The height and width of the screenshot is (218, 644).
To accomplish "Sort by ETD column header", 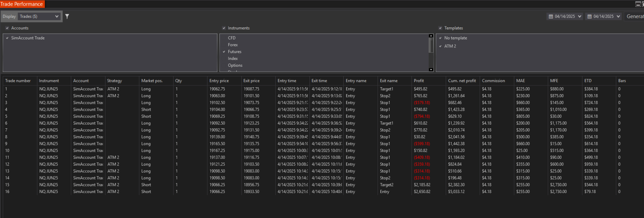I will (588, 81).
